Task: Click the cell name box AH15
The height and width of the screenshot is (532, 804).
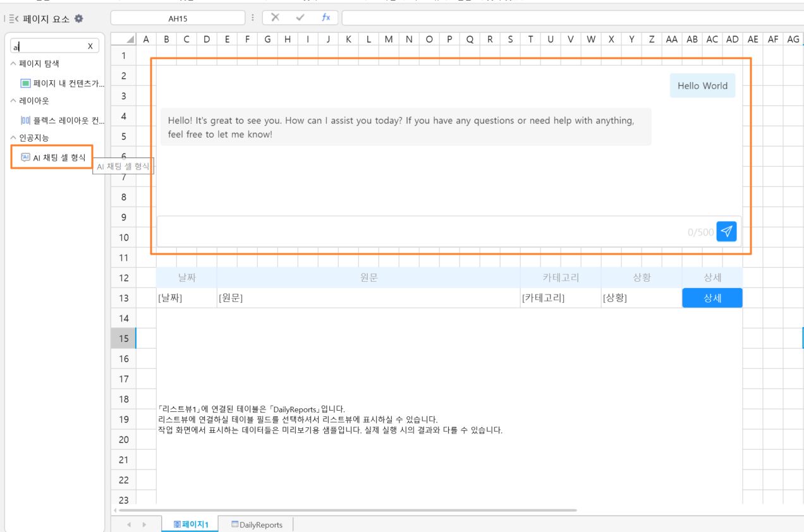Action: tap(178, 18)
